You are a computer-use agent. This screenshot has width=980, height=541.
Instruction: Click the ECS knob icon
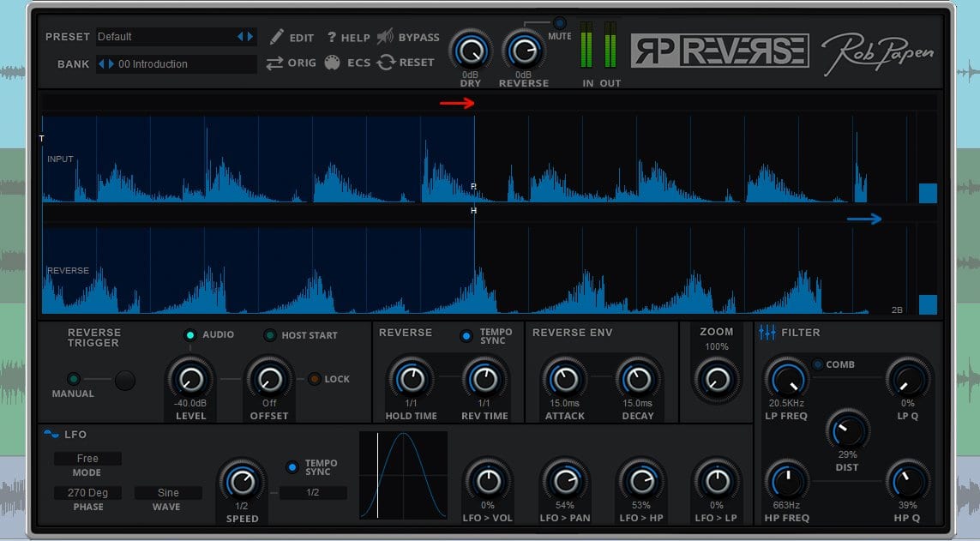(333, 63)
